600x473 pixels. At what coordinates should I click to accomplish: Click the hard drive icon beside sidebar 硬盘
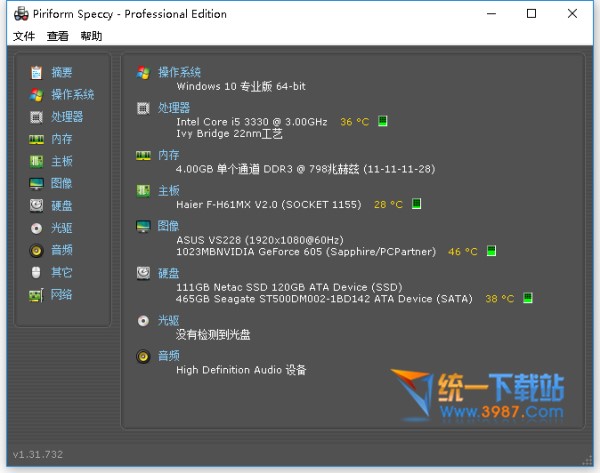pos(36,206)
